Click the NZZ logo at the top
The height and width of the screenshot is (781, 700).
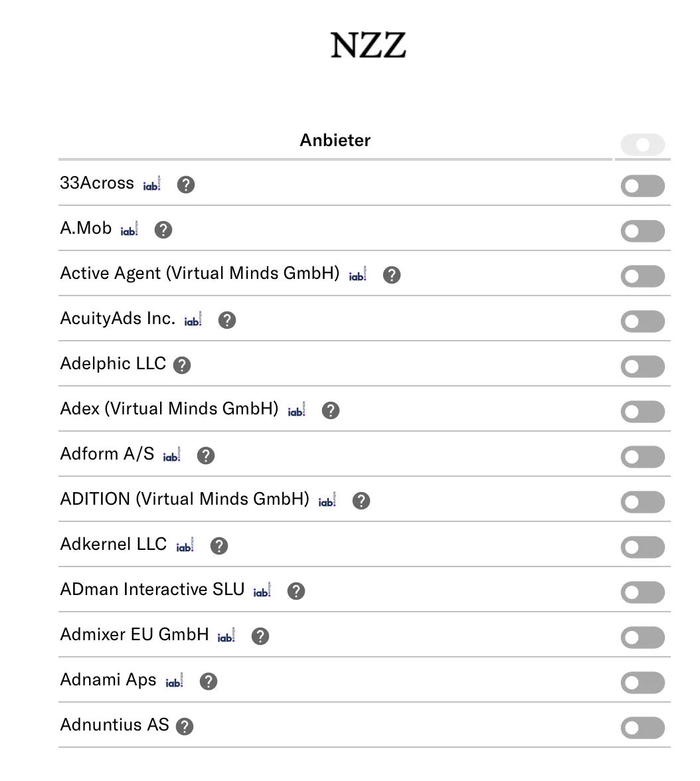coord(368,45)
